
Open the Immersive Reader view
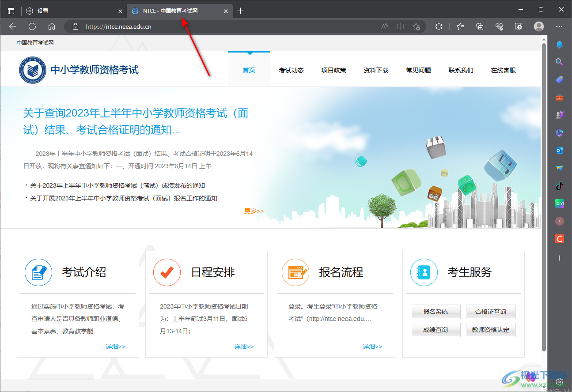click(x=400, y=26)
